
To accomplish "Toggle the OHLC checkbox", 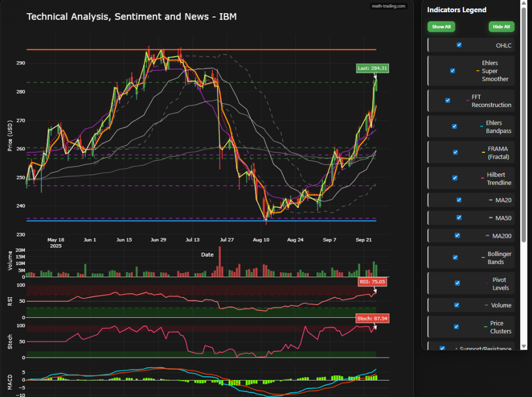I will [x=459, y=45].
